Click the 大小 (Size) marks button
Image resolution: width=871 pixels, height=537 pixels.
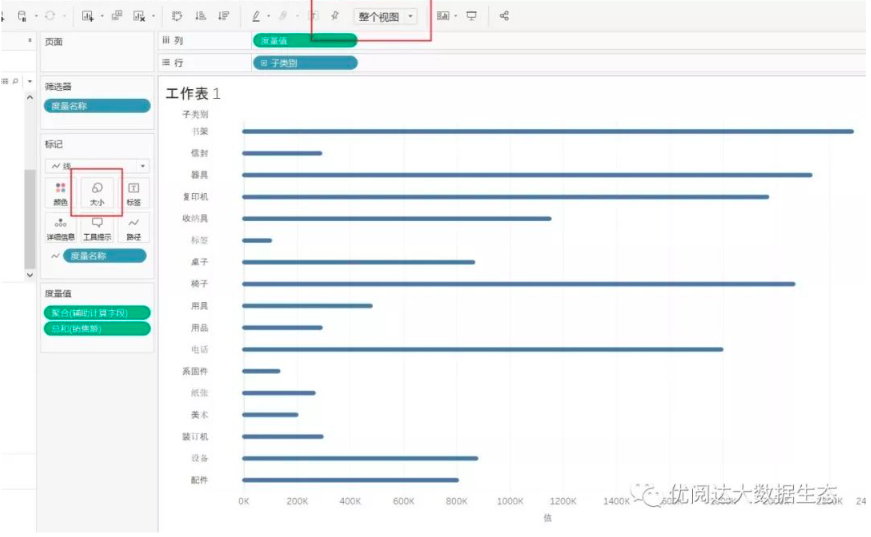point(97,192)
